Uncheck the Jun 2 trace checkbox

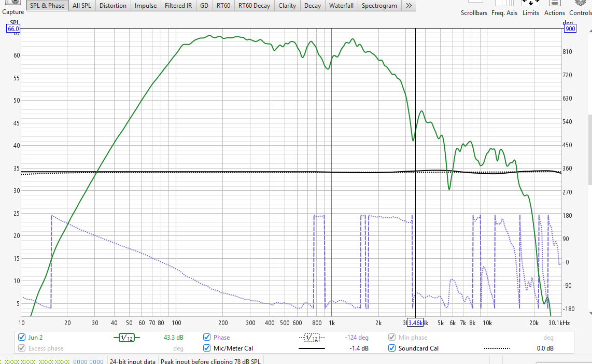point(22,337)
